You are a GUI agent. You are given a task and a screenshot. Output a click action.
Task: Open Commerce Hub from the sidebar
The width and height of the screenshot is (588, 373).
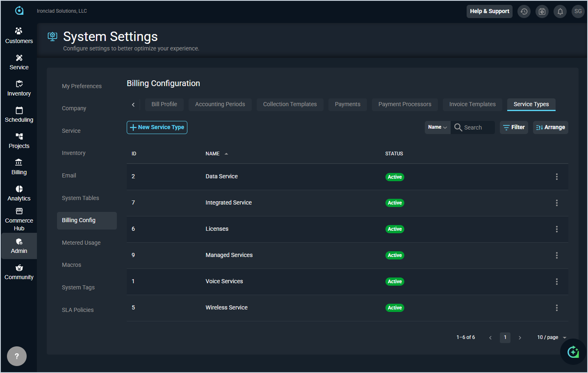coord(19,219)
